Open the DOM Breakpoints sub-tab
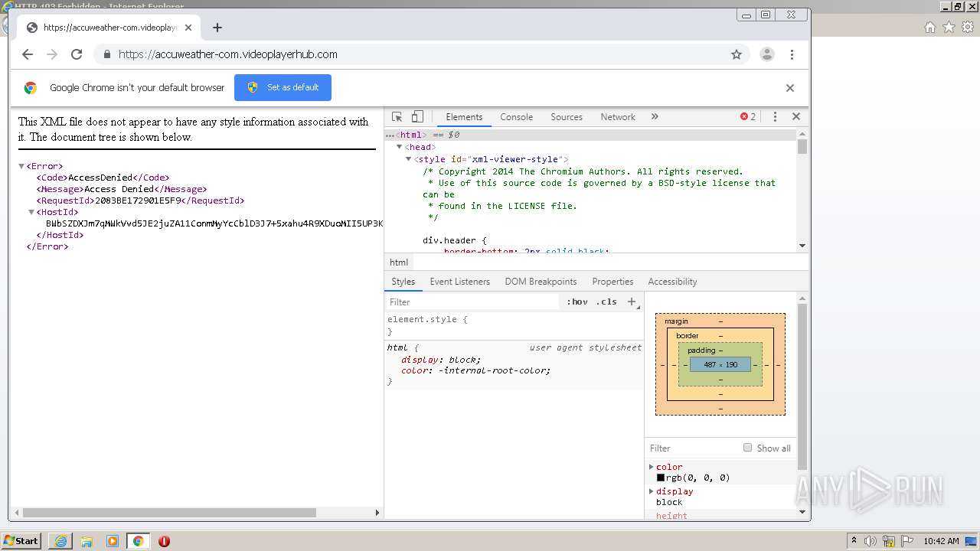The width and height of the screenshot is (980, 551). point(541,282)
